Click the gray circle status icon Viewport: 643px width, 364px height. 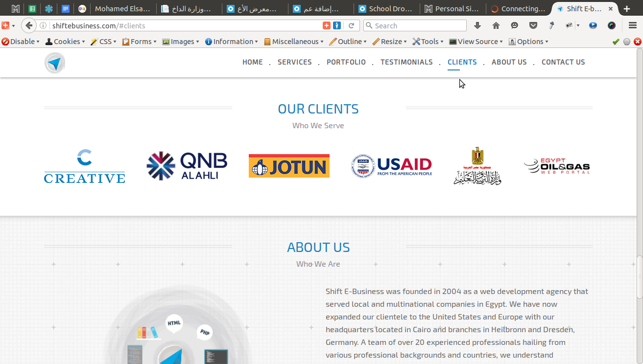coord(627,42)
